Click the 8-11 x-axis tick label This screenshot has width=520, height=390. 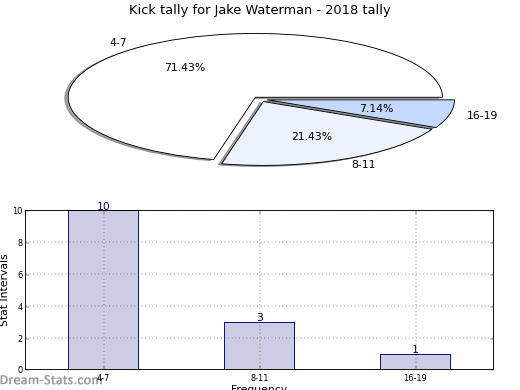[x=259, y=378]
